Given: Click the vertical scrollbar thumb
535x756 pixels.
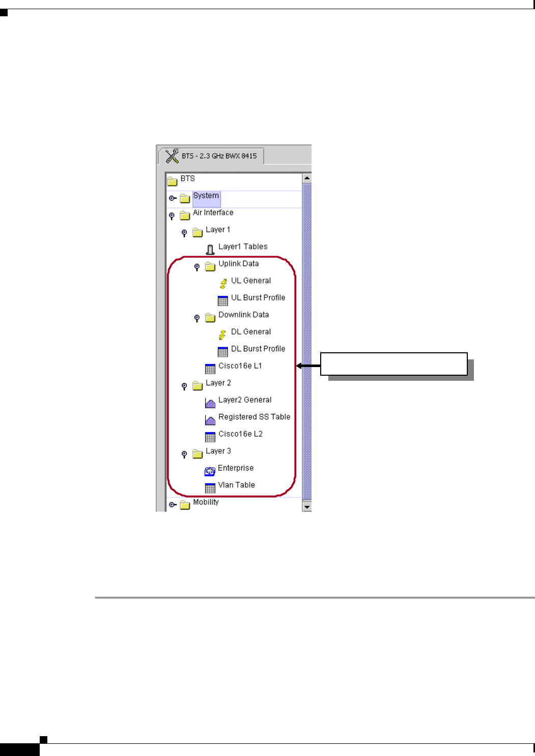Looking at the screenshot, I should pyautogui.click(x=307, y=342).
